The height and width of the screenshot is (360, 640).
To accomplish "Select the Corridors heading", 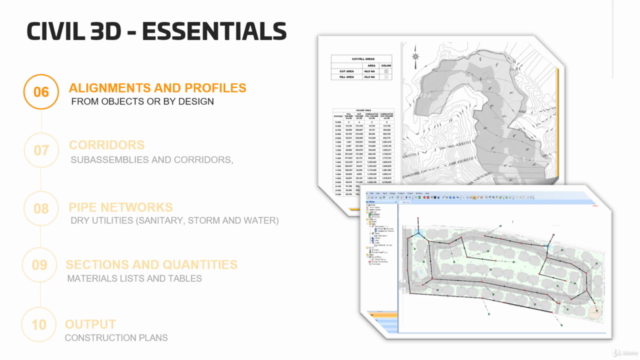I will [107, 145].
